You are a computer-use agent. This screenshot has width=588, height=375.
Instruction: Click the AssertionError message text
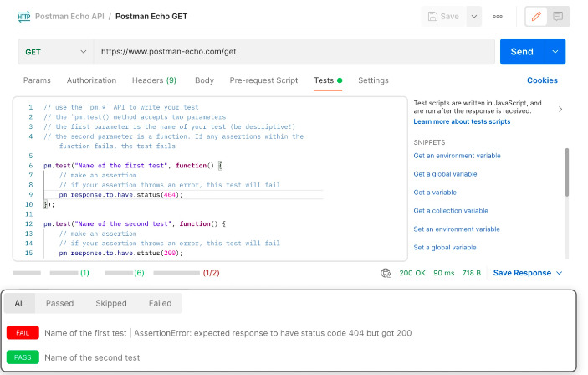click(x=273, y=333)
